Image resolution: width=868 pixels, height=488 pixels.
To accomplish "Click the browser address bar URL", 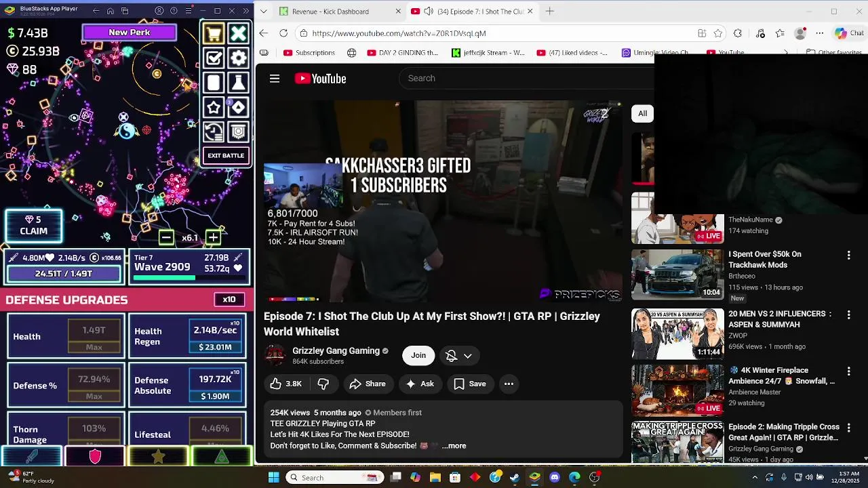I will [399, 33].
